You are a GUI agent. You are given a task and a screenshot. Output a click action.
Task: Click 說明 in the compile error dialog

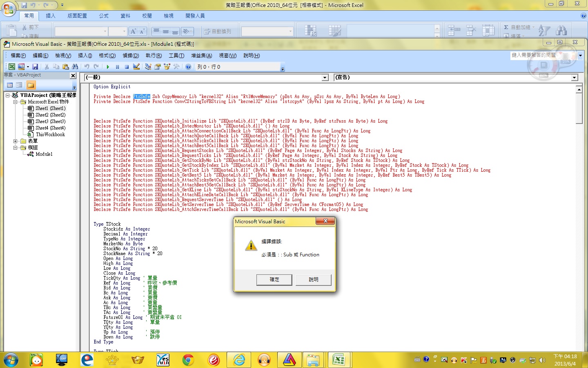pyautogui.click(x=313, y=280)
